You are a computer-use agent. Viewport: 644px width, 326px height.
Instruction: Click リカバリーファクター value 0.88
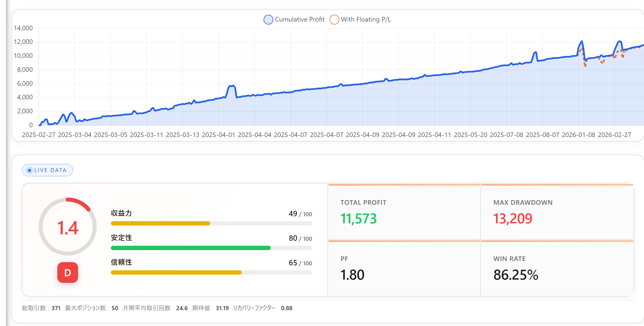click(x=287, y=308)
